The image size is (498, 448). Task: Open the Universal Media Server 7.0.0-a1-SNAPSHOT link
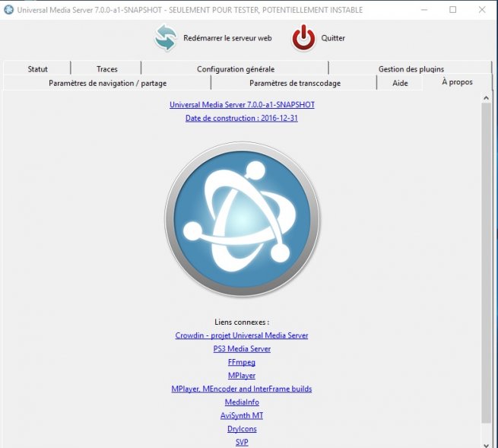point(242,104)
